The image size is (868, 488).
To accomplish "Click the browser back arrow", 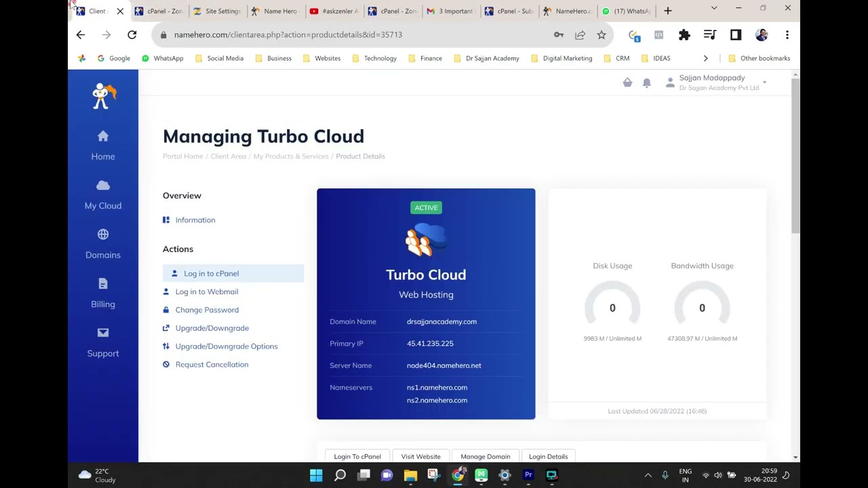I will [x=81, y=35].
